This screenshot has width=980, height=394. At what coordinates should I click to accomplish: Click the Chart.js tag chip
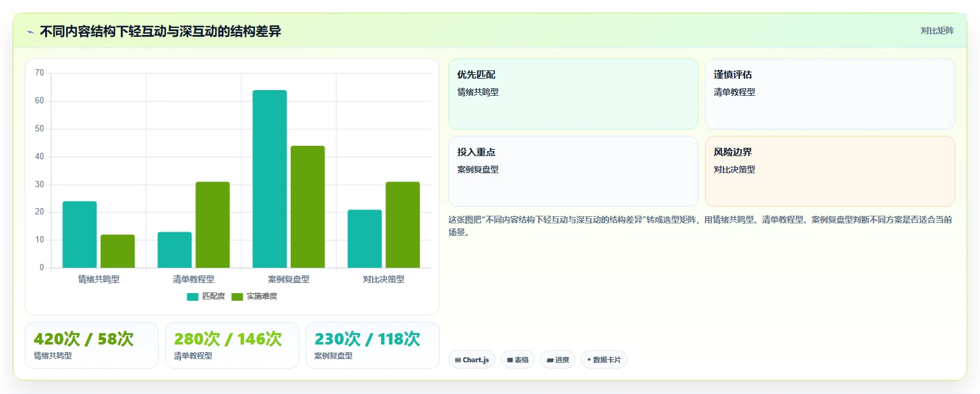472,360
